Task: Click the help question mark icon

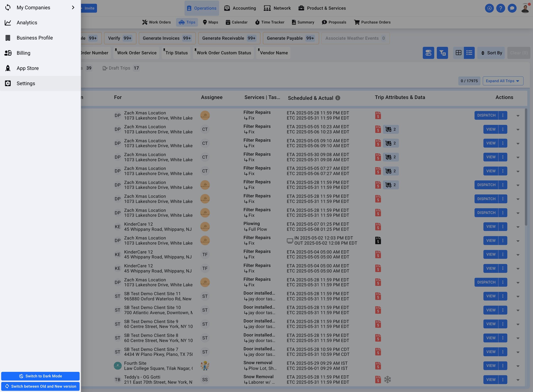Action: (x=501, y=8)
